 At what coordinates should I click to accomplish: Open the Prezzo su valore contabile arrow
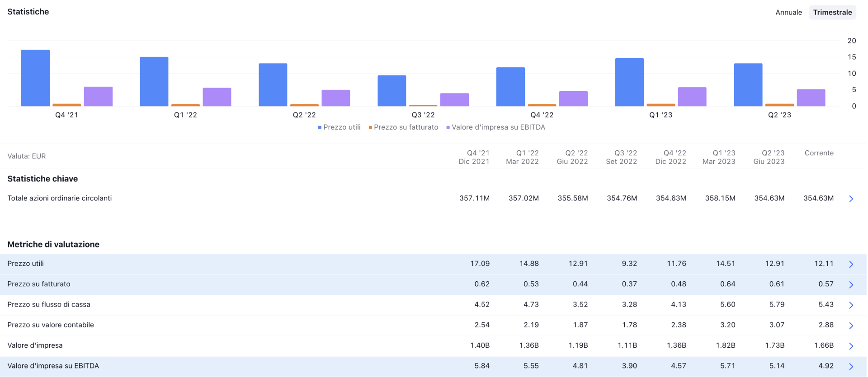click(851, 326)
